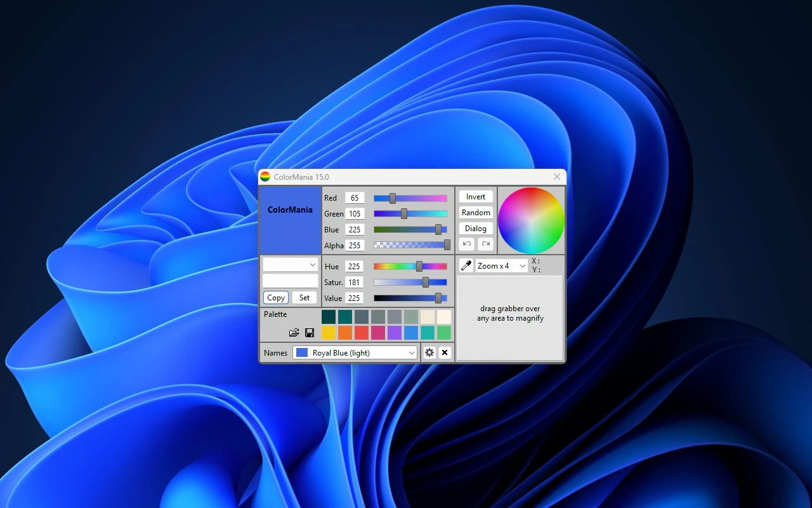
Task: Open the Names dropdown showing Royal Blue (light)
Action: (355, 352)
